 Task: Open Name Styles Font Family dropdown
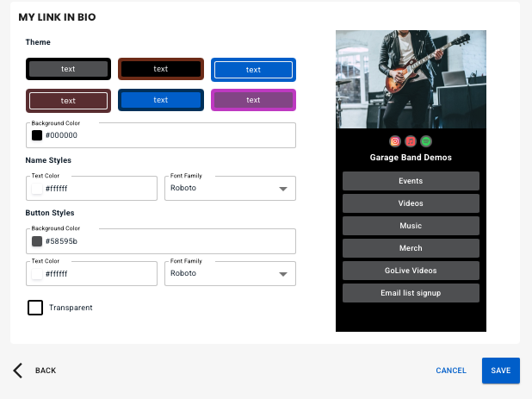click(230, 188)
